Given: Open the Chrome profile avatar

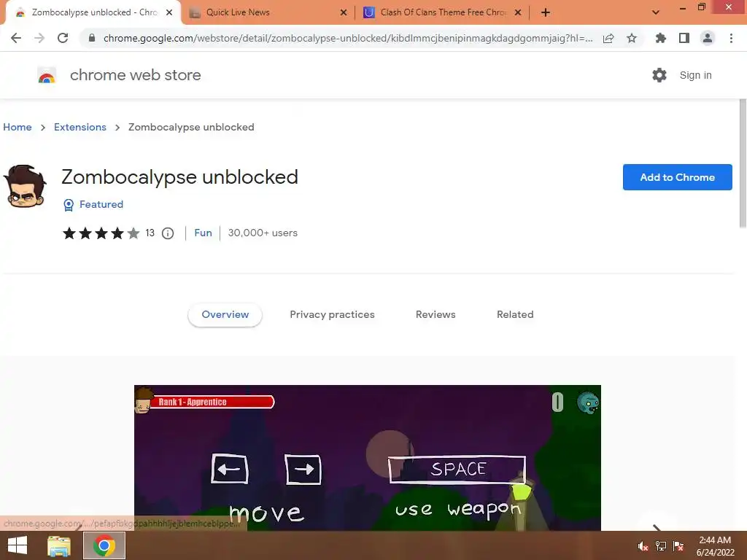Looking at the screenshot, I should 708,38.
